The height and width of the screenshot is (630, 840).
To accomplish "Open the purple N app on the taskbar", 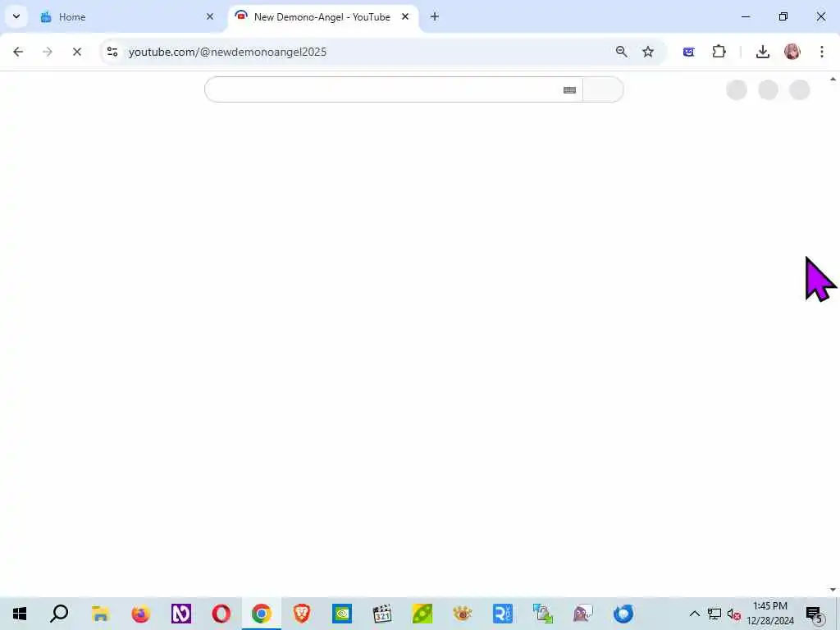I will click(181, 614).
